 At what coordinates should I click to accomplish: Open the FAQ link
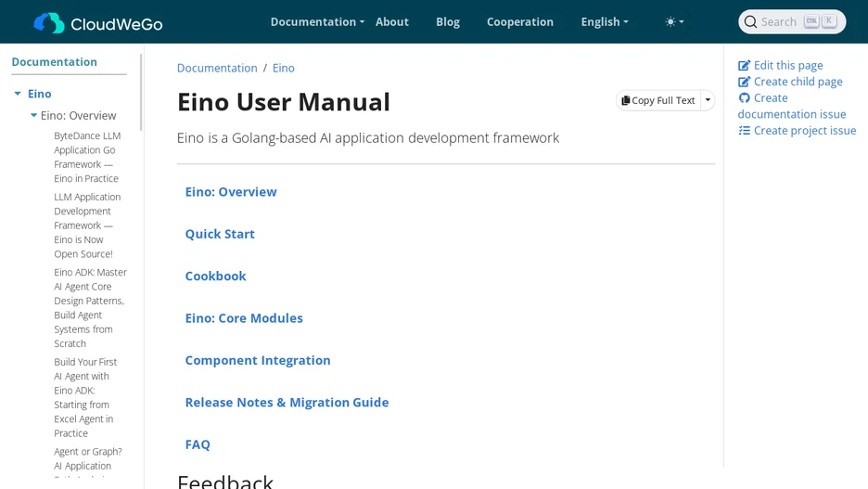(x=198, y=444)
